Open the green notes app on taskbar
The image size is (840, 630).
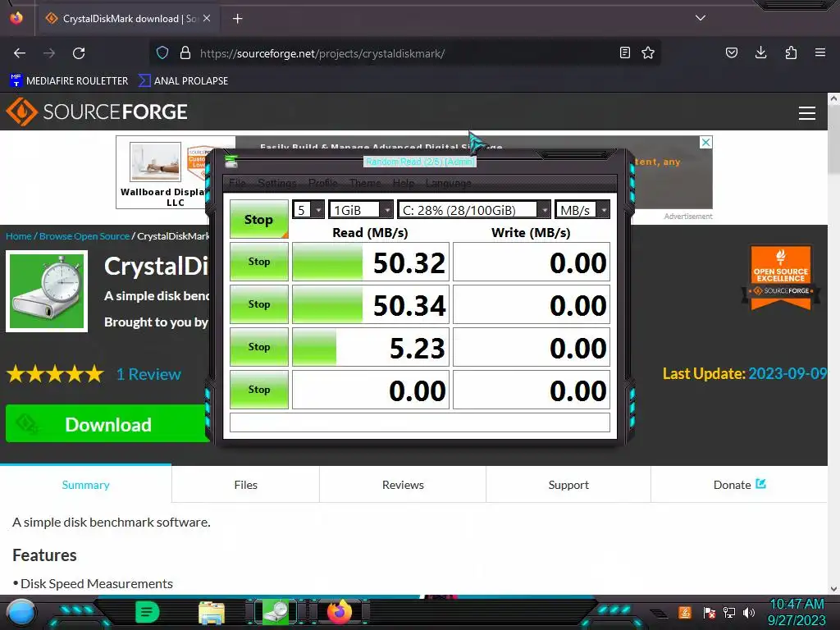148,612
